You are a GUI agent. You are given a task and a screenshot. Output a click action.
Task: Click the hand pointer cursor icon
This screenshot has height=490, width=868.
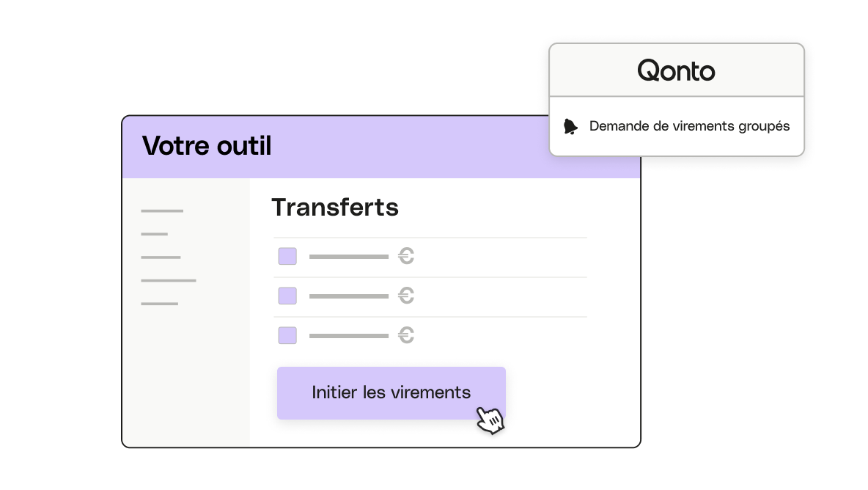[x=490, y=420]
